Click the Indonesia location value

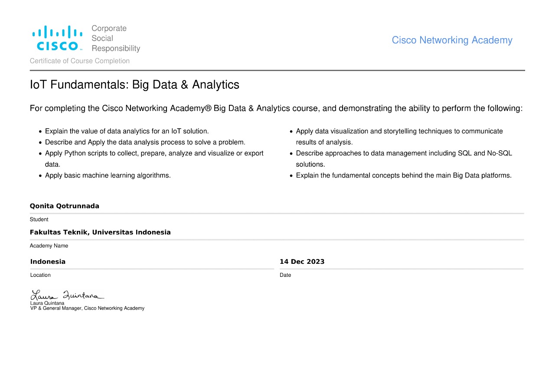pos(48,262)
